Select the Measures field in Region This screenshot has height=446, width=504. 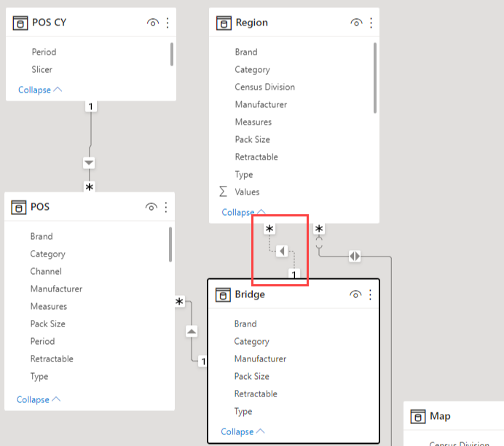tap(253, 122)
